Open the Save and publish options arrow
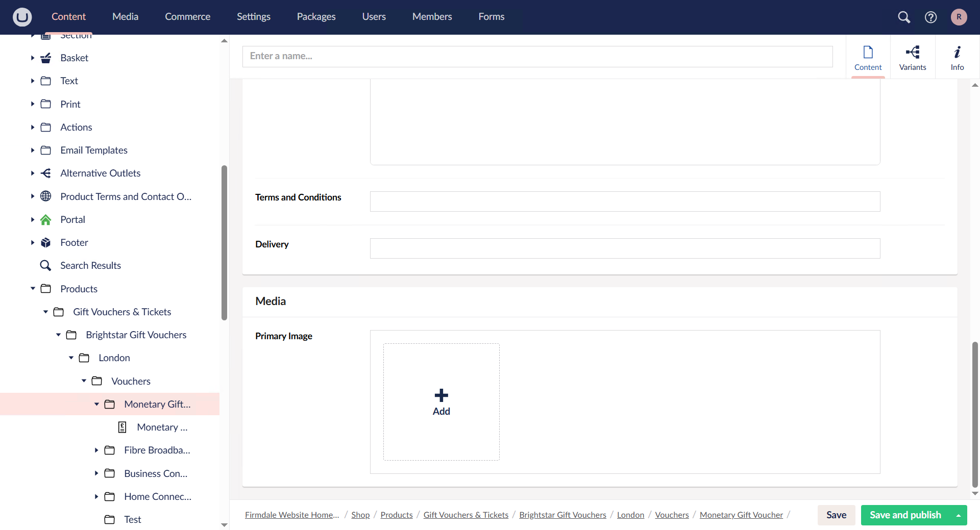 [958, 515]
